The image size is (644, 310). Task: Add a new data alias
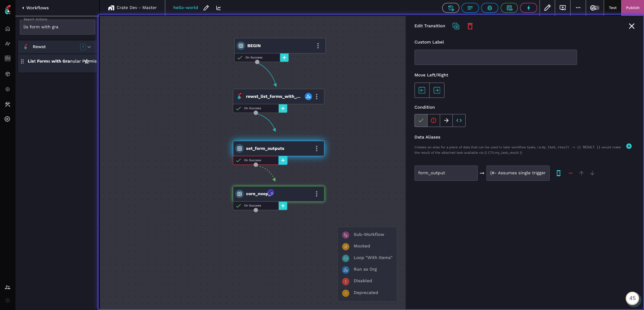click(629, 146)
